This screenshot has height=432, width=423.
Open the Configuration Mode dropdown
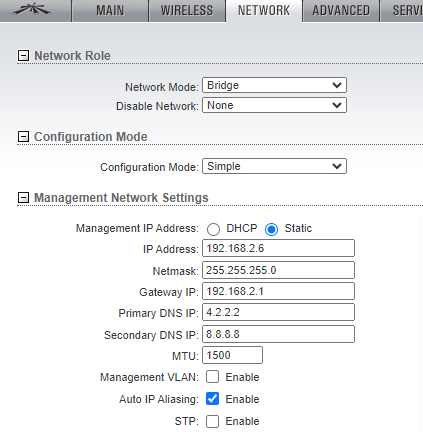274,166
